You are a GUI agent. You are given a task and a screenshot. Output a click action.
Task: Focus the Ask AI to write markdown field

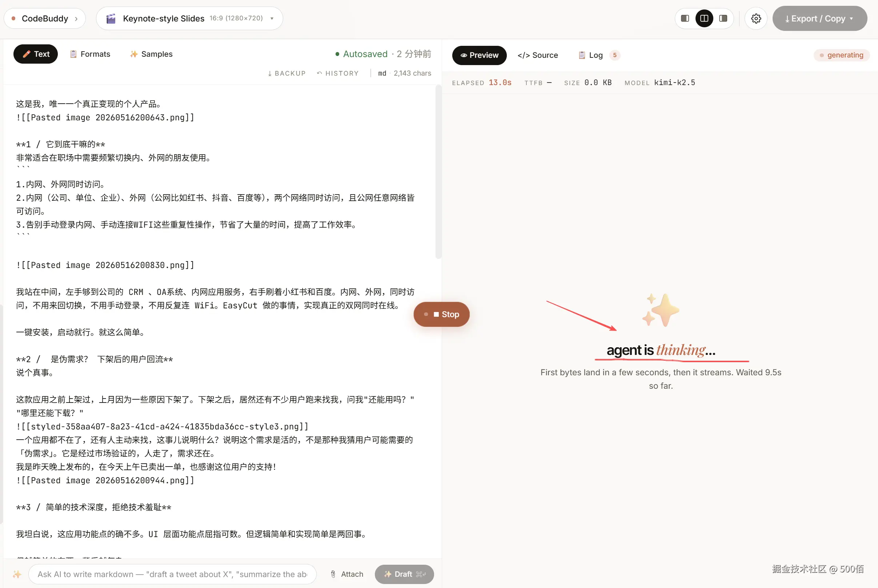point(172,574)
